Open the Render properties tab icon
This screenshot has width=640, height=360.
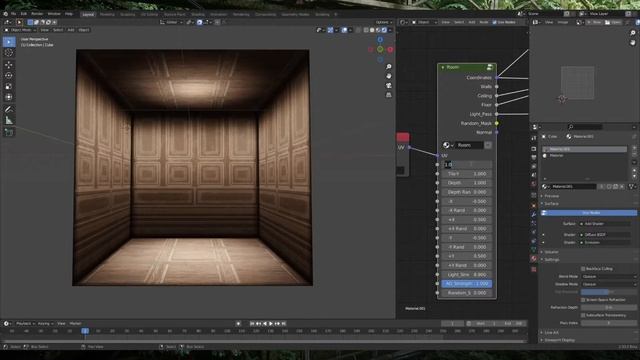[533, 149]
